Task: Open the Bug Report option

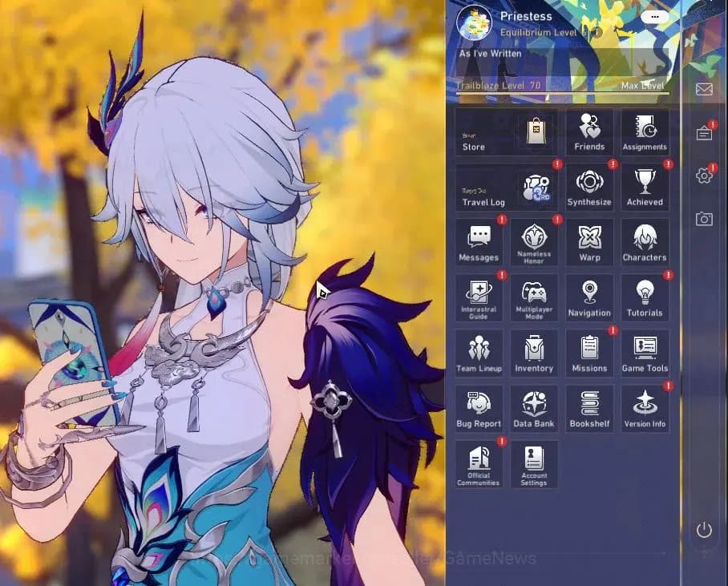Action: [x=479, y=409]
